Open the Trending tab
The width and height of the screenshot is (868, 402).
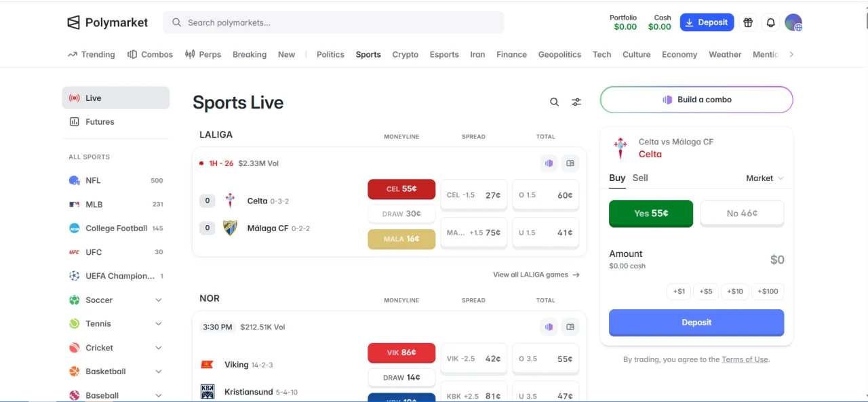pos(92,54)
